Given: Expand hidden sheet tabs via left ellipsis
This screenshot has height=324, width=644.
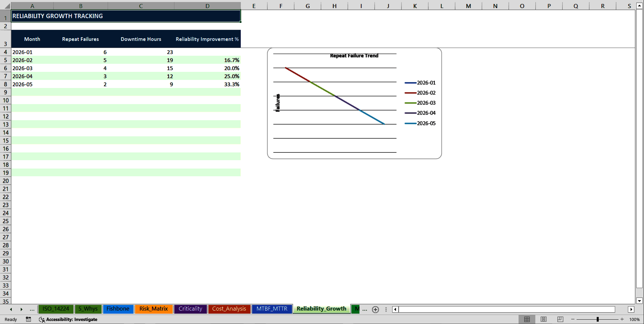Looking at the screenshot, I should (x=32, y=309).
